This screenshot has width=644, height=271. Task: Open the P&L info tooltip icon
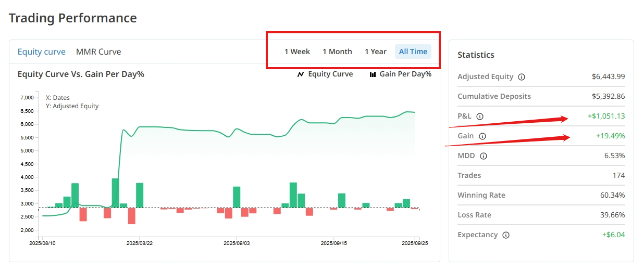coord(480,117)
